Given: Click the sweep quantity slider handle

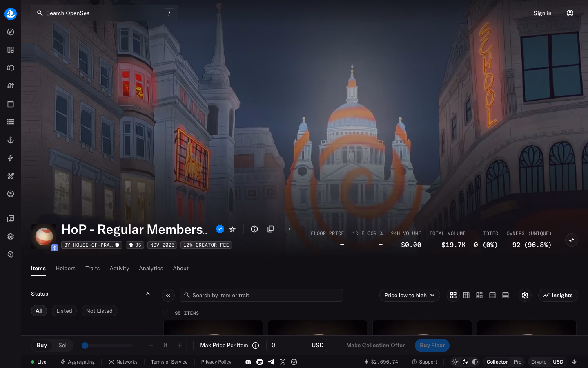Looking at the screenshot, I should [x=85, y=346].
